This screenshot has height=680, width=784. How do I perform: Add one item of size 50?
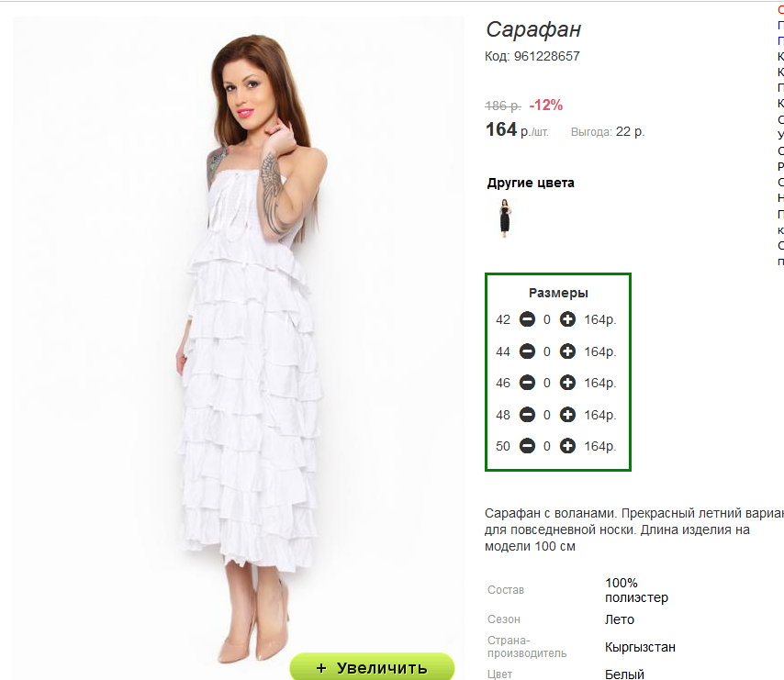coord(567,446)
